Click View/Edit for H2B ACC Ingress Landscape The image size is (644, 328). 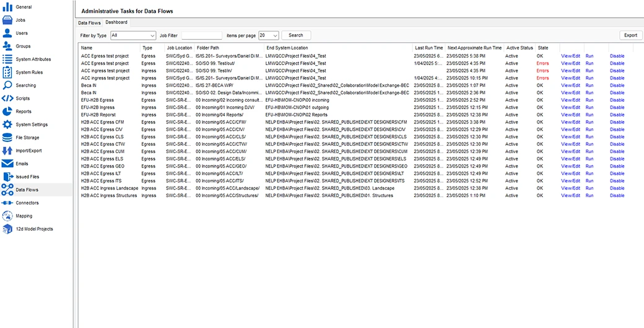click(570, 188)
